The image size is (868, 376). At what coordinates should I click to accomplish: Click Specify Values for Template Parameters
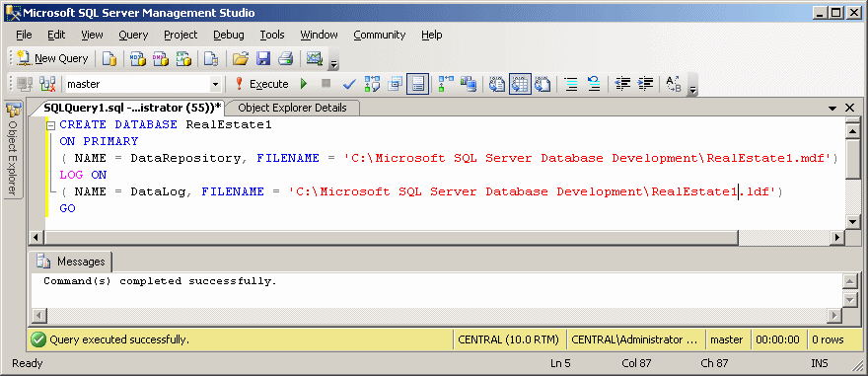tap(673, 84)
